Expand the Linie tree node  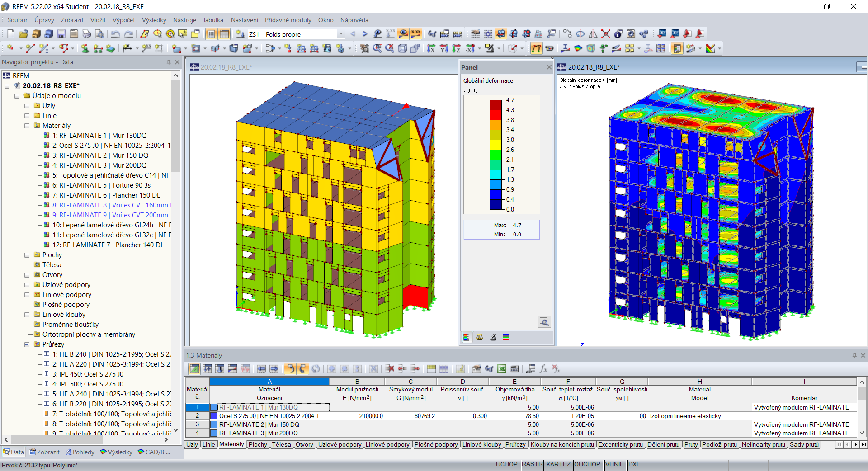coord(27,116)
